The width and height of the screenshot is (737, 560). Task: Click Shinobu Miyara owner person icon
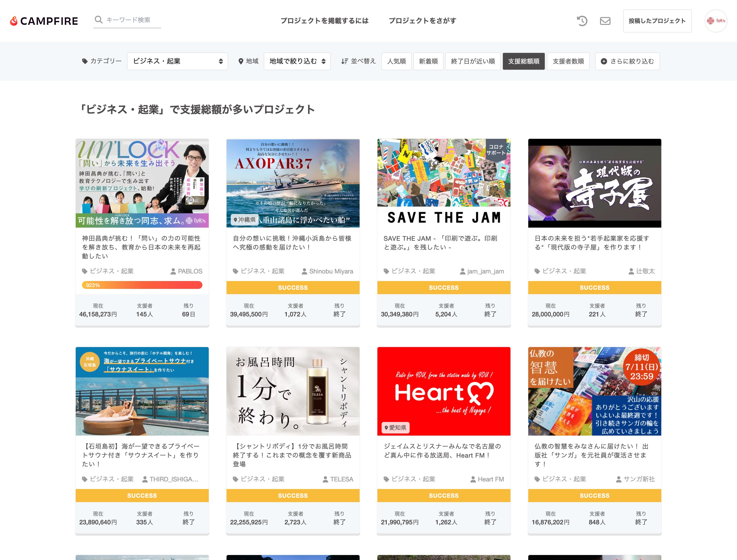(304, 271)
